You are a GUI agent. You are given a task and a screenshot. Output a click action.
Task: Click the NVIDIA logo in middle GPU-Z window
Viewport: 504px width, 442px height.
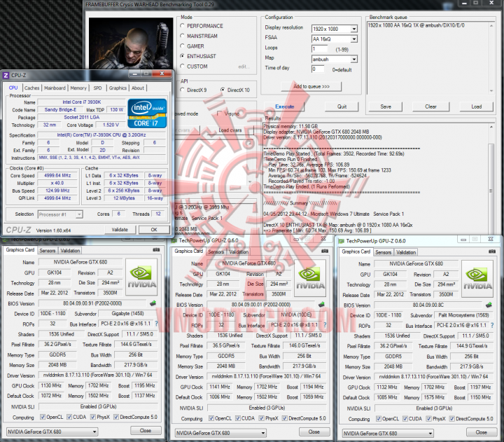point(310,278)
